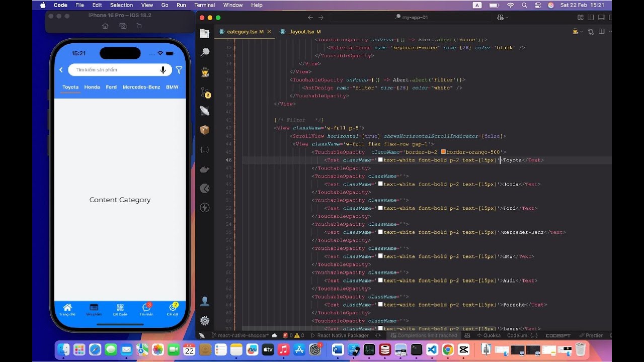Click the remote window indicator in status bar

202,335
